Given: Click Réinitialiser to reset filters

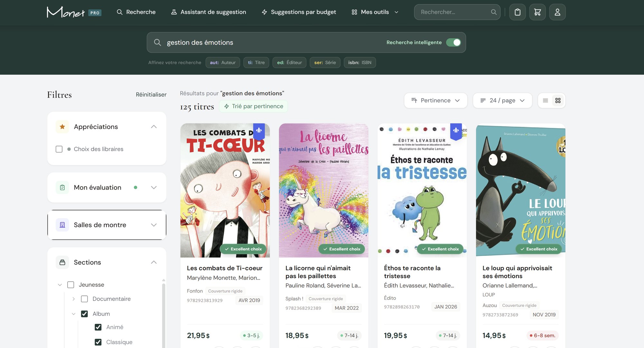Looking at the screenshot, I should (151, 95).
